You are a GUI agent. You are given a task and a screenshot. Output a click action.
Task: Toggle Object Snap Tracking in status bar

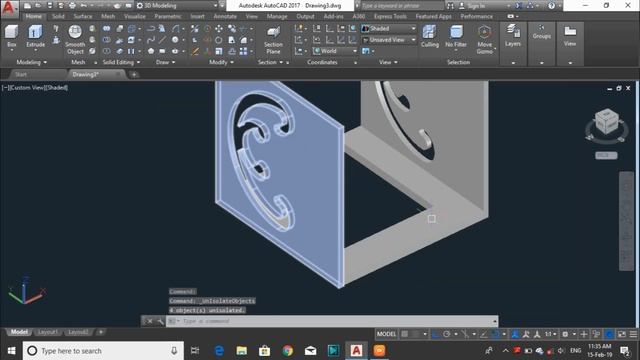coord(484,334)
